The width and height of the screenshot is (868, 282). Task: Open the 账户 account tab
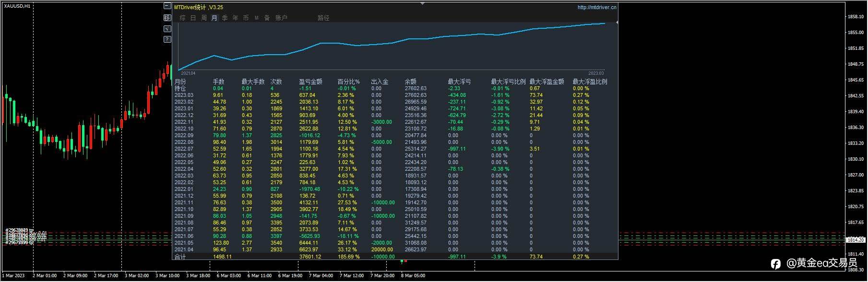[281, 18]
